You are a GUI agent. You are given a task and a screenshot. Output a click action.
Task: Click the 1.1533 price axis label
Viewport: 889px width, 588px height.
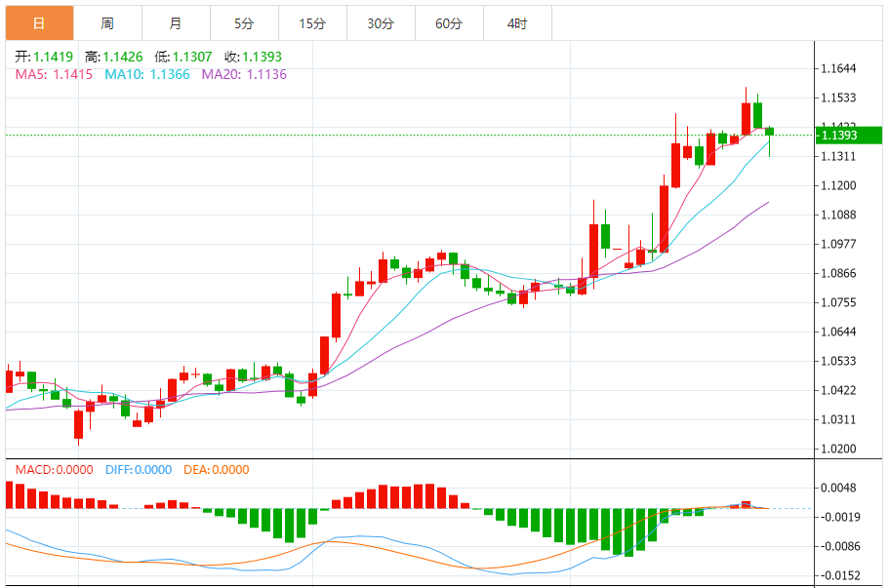838,98
